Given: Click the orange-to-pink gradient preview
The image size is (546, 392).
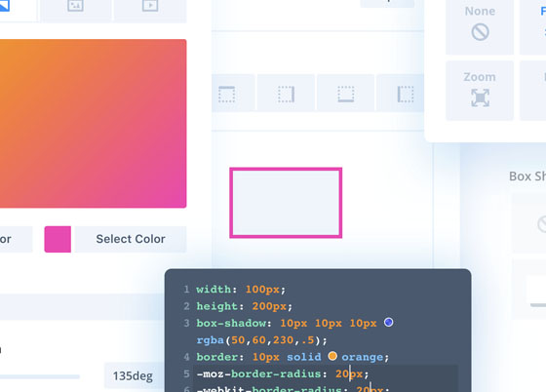Looking at the screenshot, I should (x=93, y=123).
